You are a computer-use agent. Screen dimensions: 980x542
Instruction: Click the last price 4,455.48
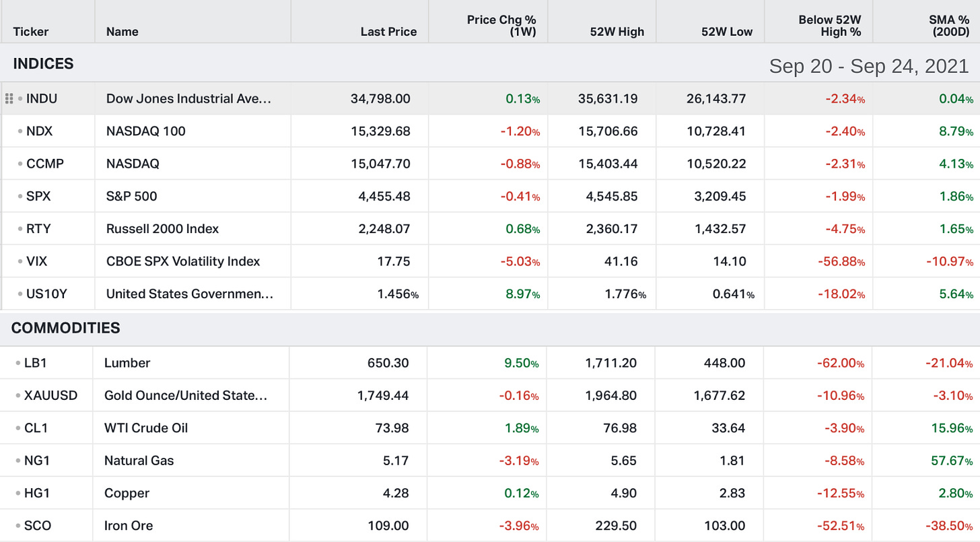(384, 197)
